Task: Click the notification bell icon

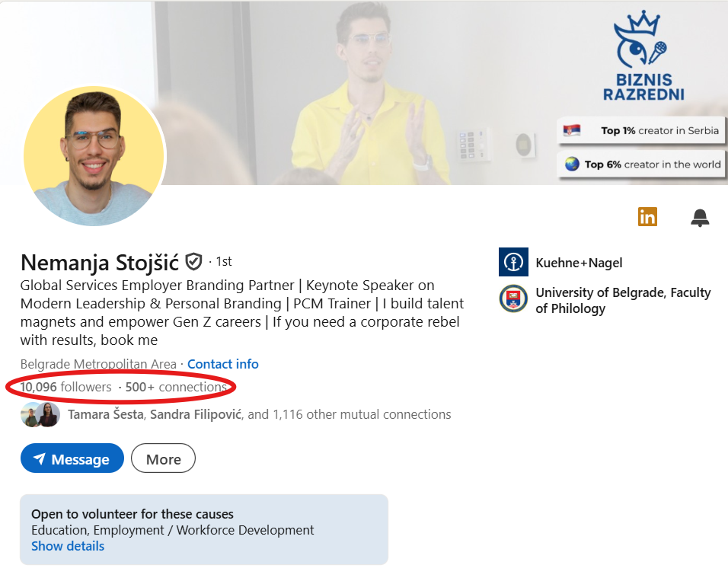Action: coord(700,217)
